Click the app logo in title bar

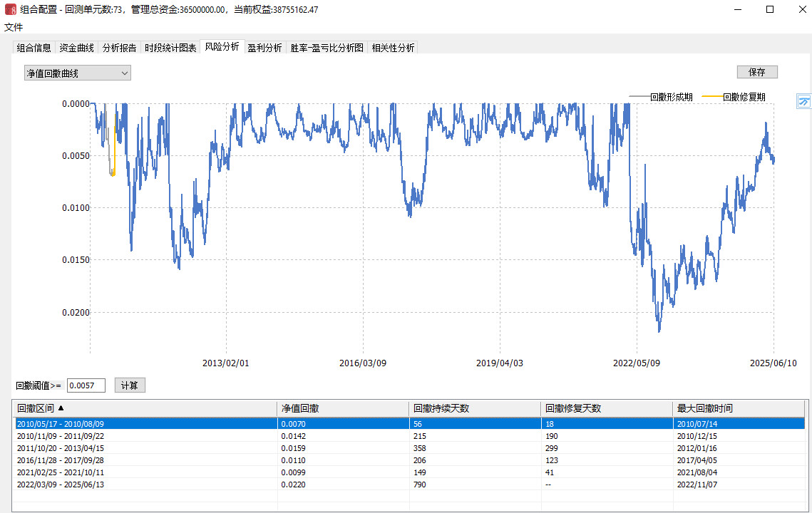(10, 10)
